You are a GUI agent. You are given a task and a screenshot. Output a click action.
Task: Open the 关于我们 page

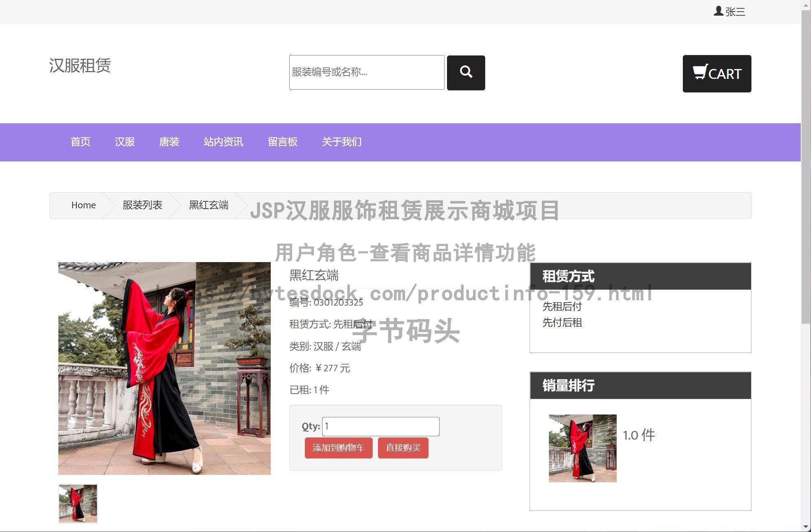pos(341,142)
